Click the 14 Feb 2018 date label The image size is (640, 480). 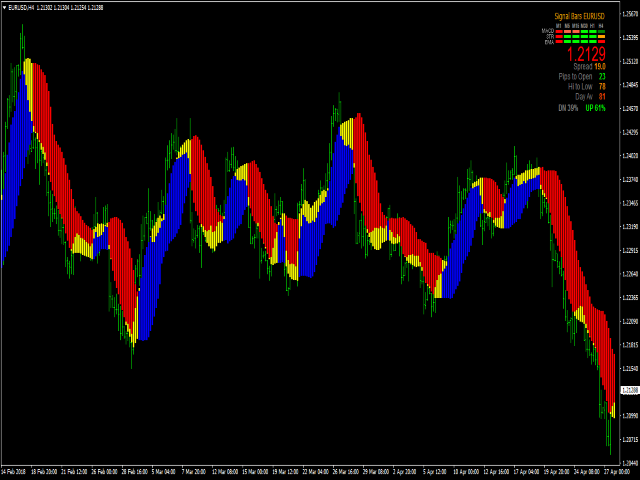tap(14, 472)
